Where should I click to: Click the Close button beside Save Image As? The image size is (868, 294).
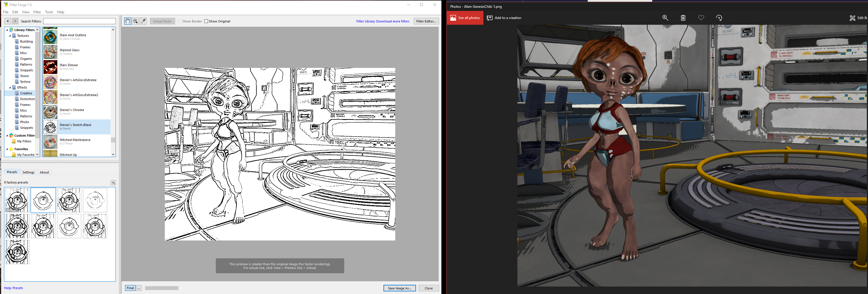pyautogui.click(x=429, y=288)
